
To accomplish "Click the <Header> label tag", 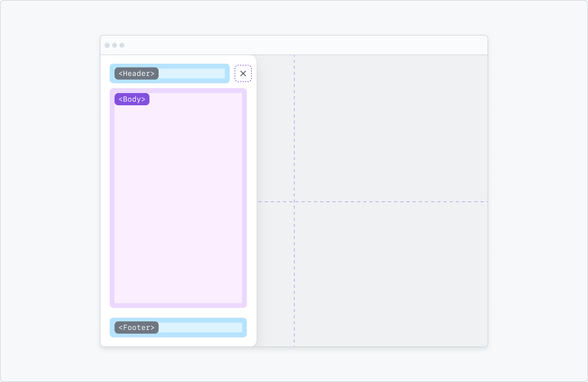I will tap(137, 73).
